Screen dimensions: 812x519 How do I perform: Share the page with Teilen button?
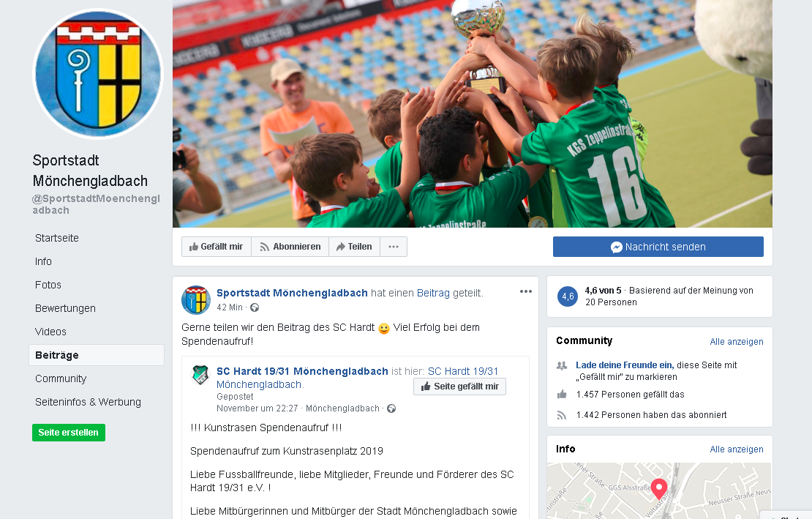(355, 247)
